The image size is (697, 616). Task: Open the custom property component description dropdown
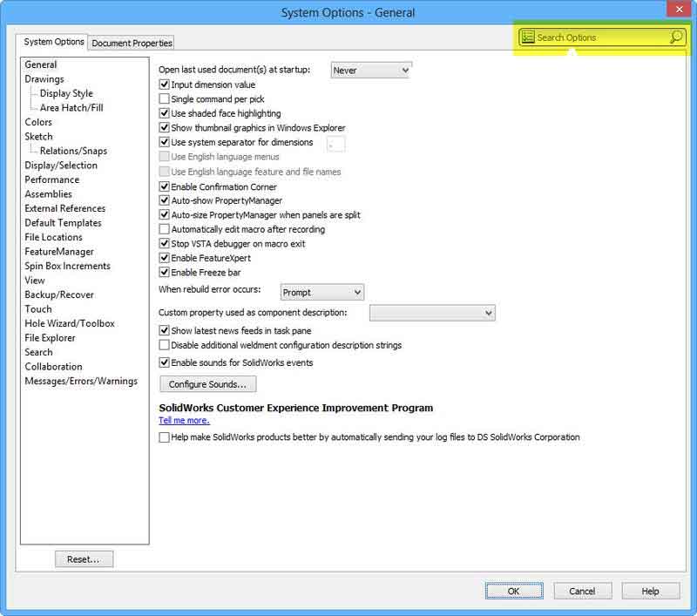click(x=432, y=313)
